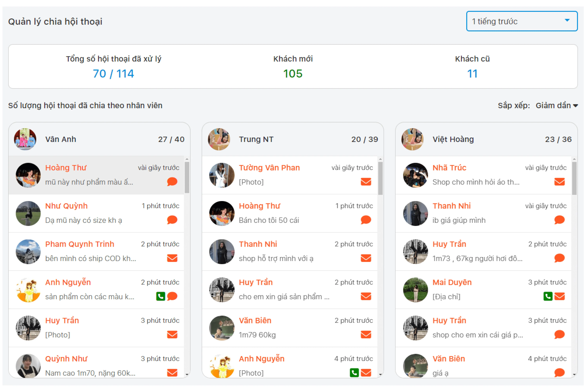Click the green phone icon on Anh Nguyễn's conversation under Trung NT

(354, 373)
